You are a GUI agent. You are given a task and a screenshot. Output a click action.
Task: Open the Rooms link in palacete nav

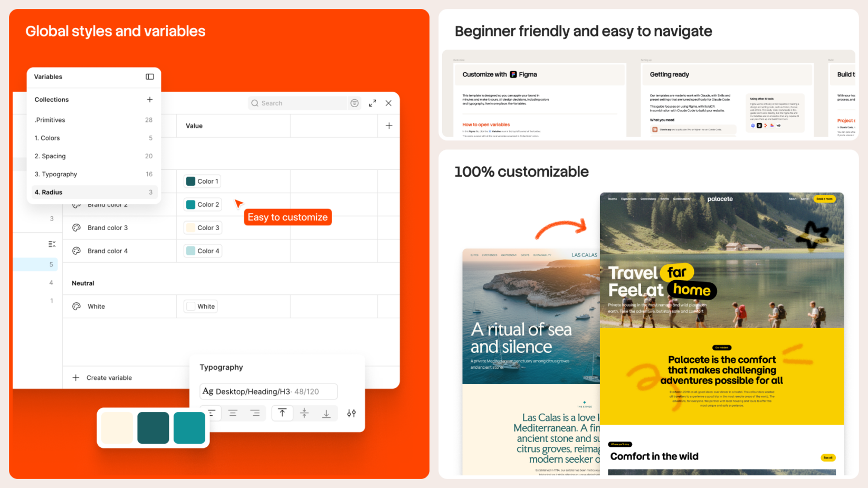[612, 199]
